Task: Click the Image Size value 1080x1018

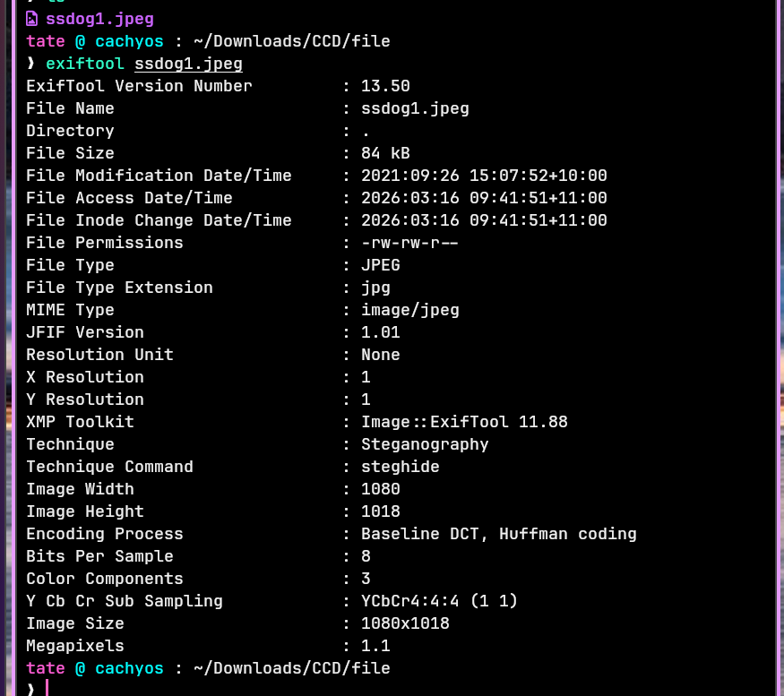Action: tap(405, 623)
